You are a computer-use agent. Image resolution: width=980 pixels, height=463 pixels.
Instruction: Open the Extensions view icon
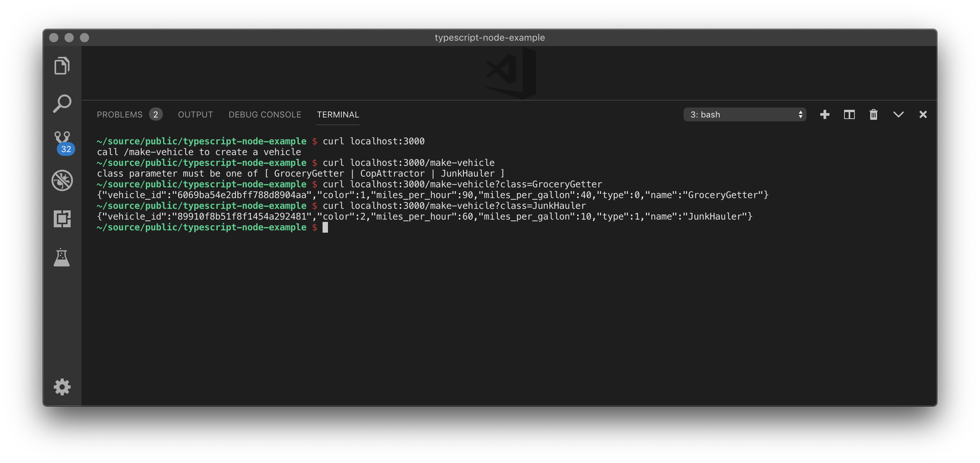click(62, 219)
